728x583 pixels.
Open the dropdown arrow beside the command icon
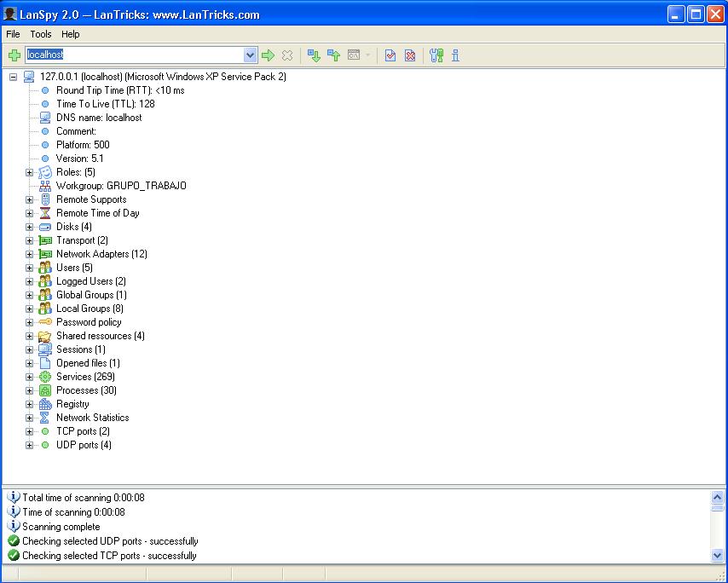[x=367, y=55]
